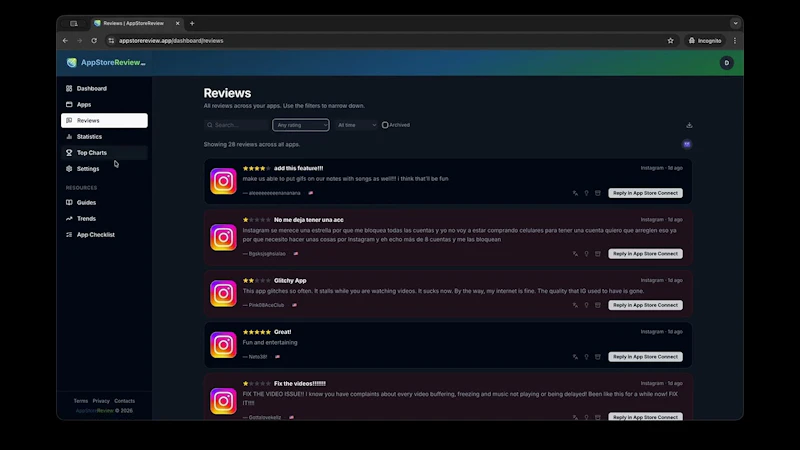Click lightbulb icon on 'add this feature!!!' review
The width and height of the screenshot is (800, 450).
pos(586,193)
